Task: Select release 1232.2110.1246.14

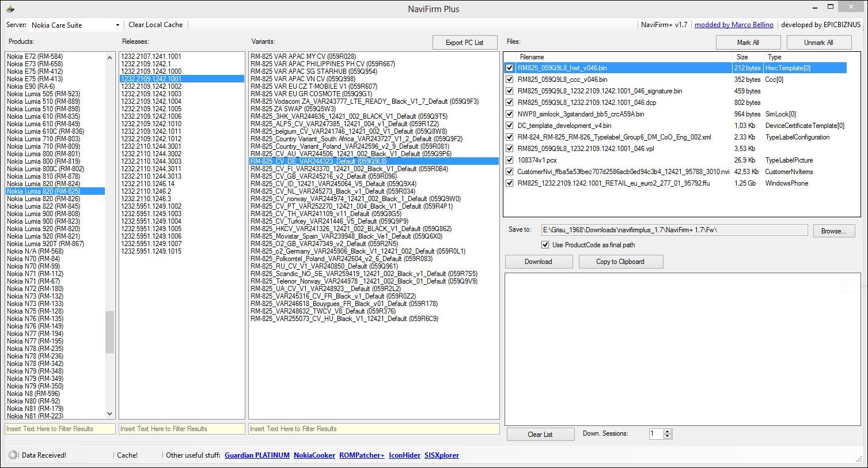Action: [147, 184]
